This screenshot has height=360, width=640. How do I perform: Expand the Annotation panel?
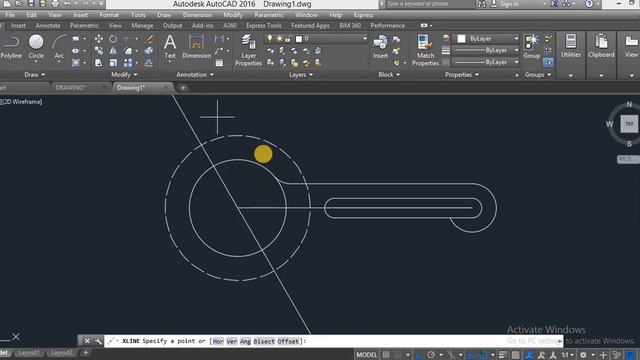(195, 75)
